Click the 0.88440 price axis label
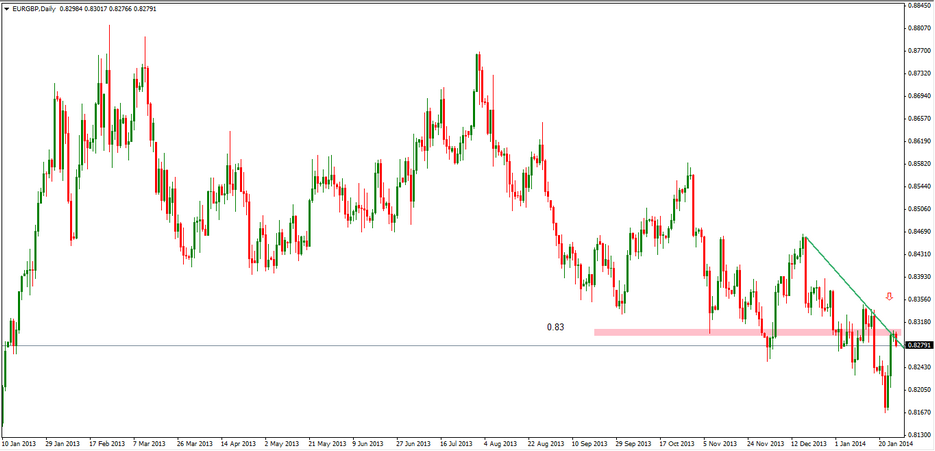935x451 pixels. click(919, 5)
